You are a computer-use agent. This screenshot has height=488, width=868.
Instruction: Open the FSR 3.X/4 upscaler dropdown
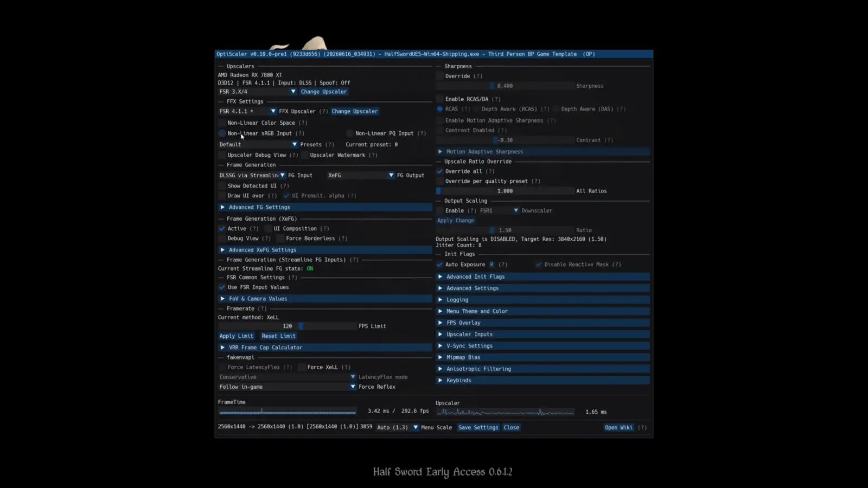coord(258,92)
